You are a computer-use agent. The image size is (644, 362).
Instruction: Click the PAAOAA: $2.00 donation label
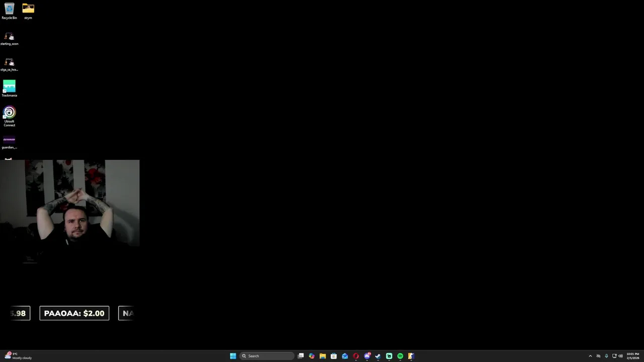pos(74,313)
